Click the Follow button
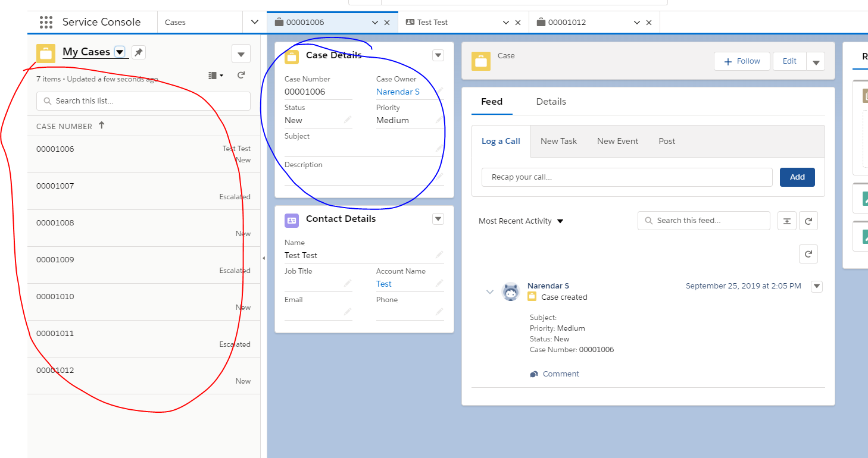This screenshot has width=868, height=458. coord(742,61)
